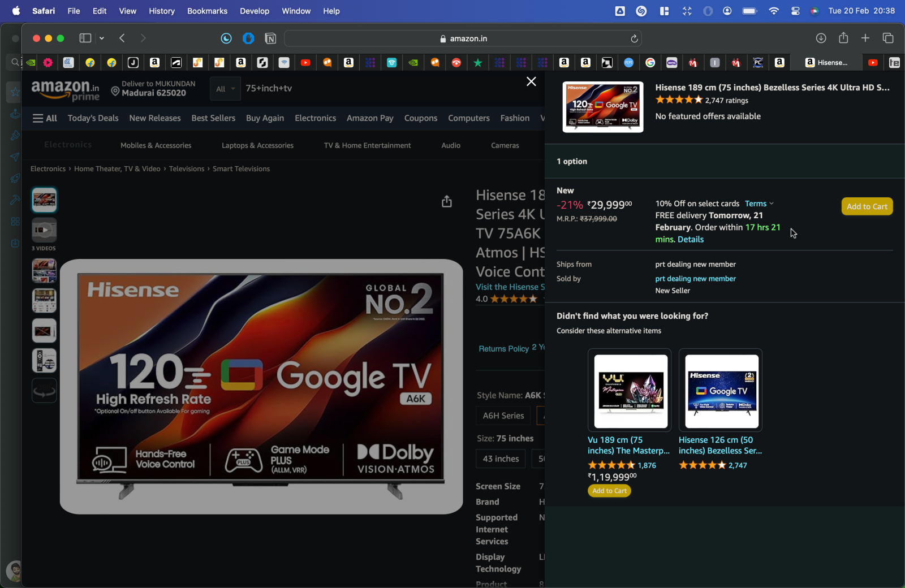Click the Wi-Fi status icon

pos(774,11)
